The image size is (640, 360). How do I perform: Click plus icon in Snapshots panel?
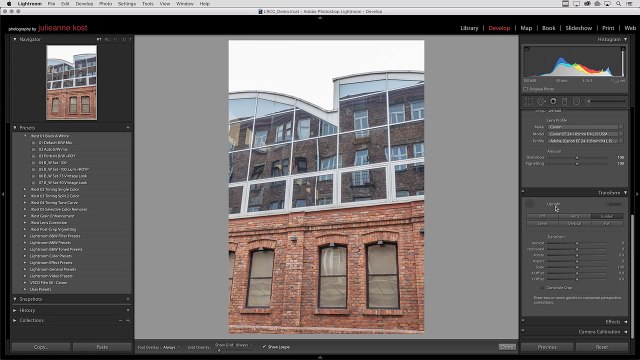click(128, 299)
